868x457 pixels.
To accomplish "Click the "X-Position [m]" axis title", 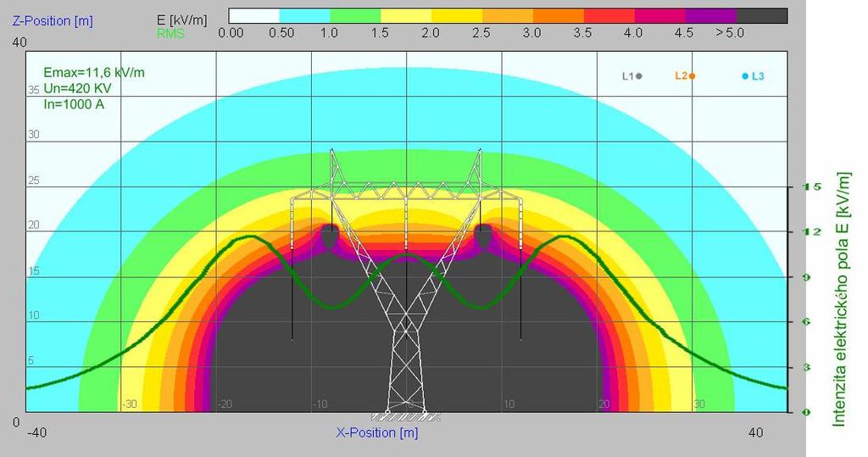I will (377, 432).
